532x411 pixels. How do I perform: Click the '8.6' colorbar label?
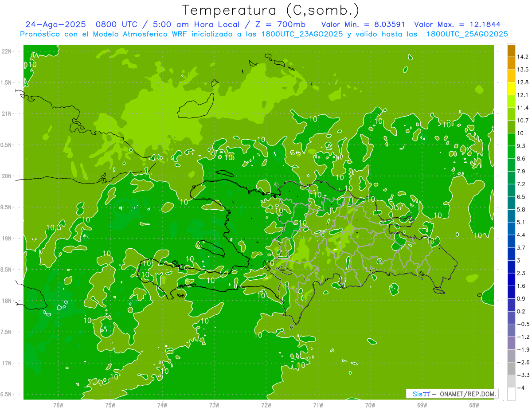tap(521, 159)
